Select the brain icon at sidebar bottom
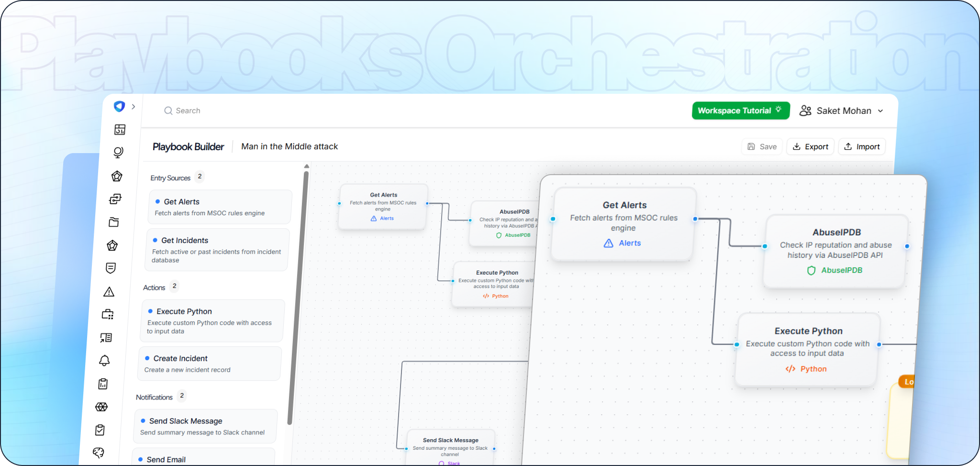980x466 pixels. click(x=99, y=453)
